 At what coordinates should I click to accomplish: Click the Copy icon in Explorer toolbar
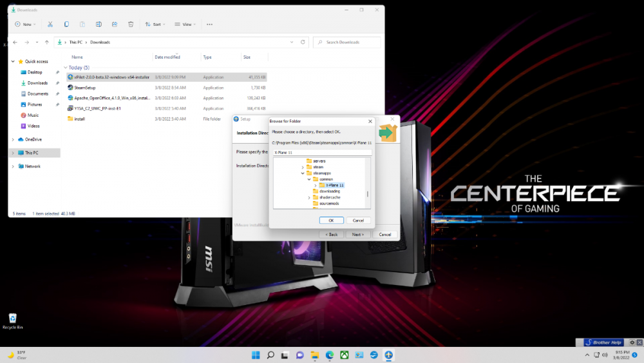[x=66, y=25]
